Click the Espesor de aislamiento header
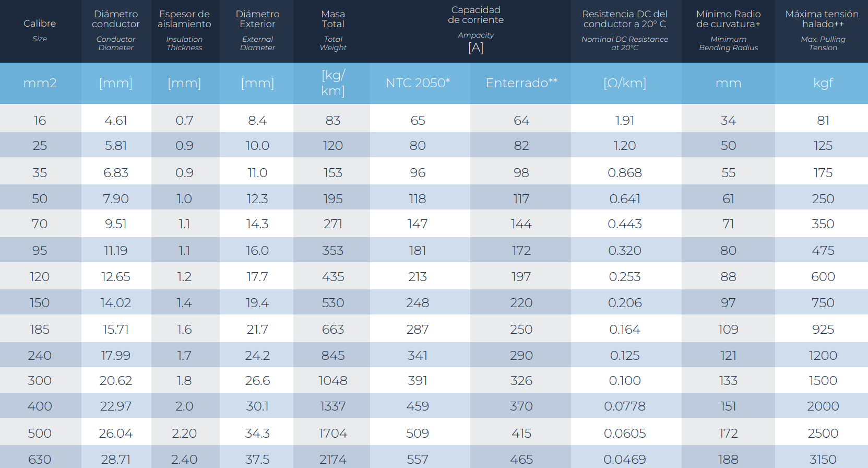 184,30
